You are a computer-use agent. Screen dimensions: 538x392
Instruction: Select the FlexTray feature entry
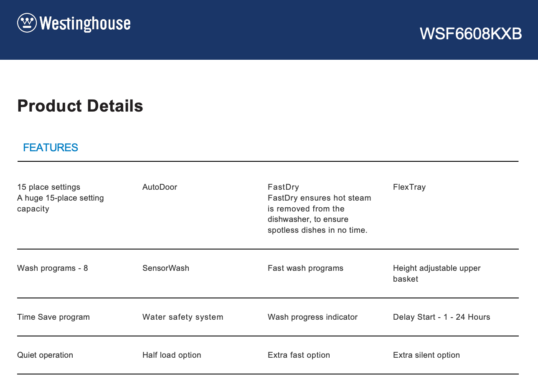click(409, 187)
